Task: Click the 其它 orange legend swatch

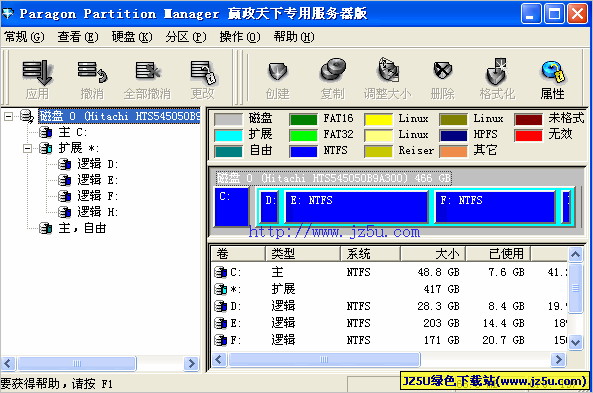Action: [453, 151]
